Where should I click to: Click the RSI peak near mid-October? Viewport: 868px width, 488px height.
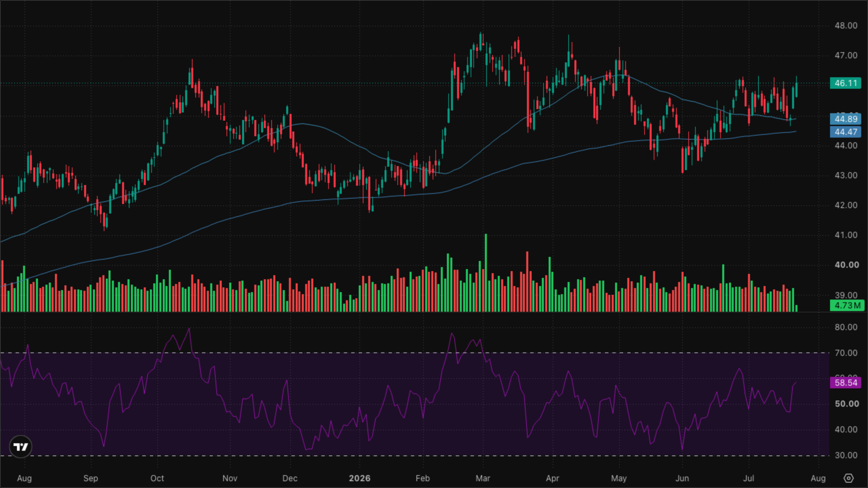[x=189, y=329]
